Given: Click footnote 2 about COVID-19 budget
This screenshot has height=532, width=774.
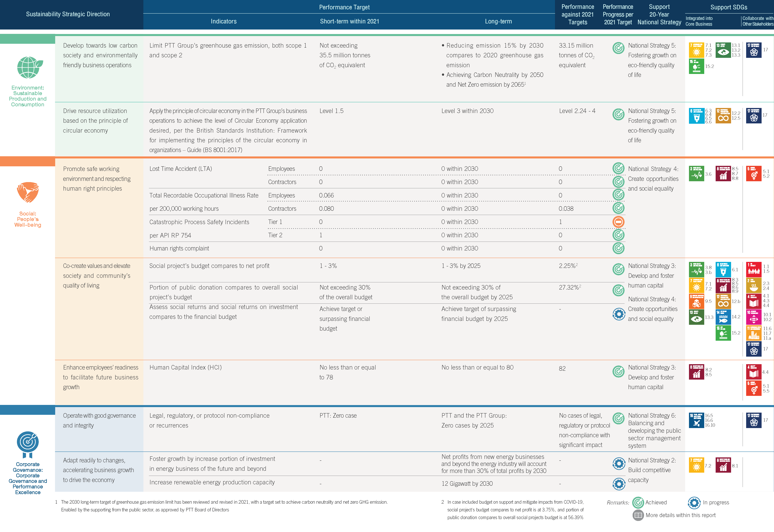Looking at the screenshot, I should [x=512, y=510].
